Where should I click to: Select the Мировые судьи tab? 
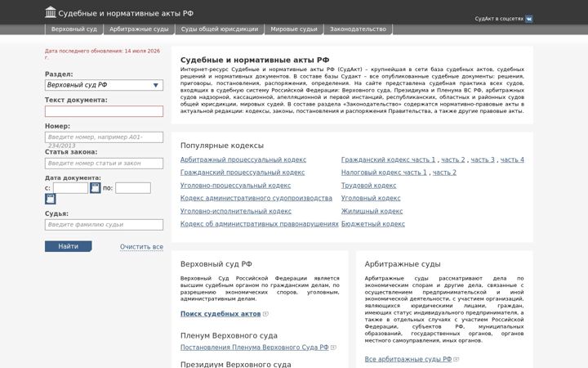(x=294, y=29)
